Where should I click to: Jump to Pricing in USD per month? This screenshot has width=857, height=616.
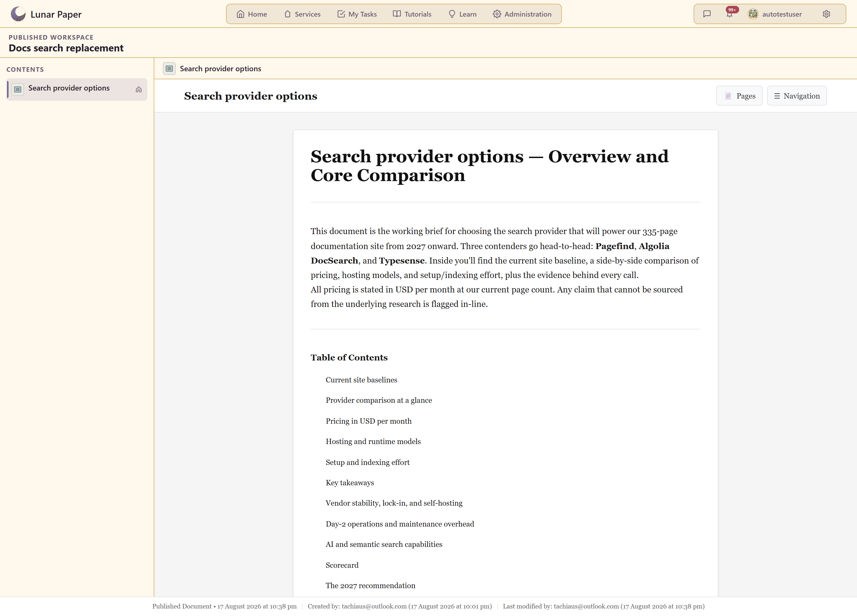pos(369,421)
